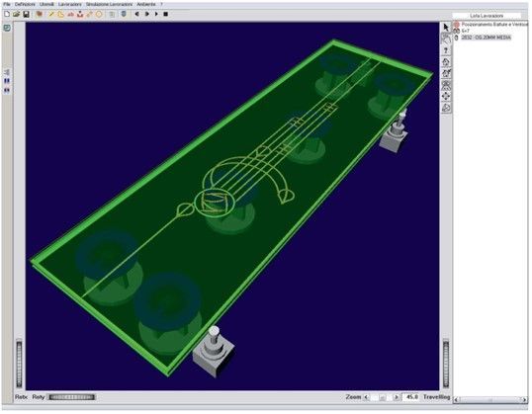Stop the simulation with square button
This screenshot has height=414, width=532.
(x=166, y=14)
